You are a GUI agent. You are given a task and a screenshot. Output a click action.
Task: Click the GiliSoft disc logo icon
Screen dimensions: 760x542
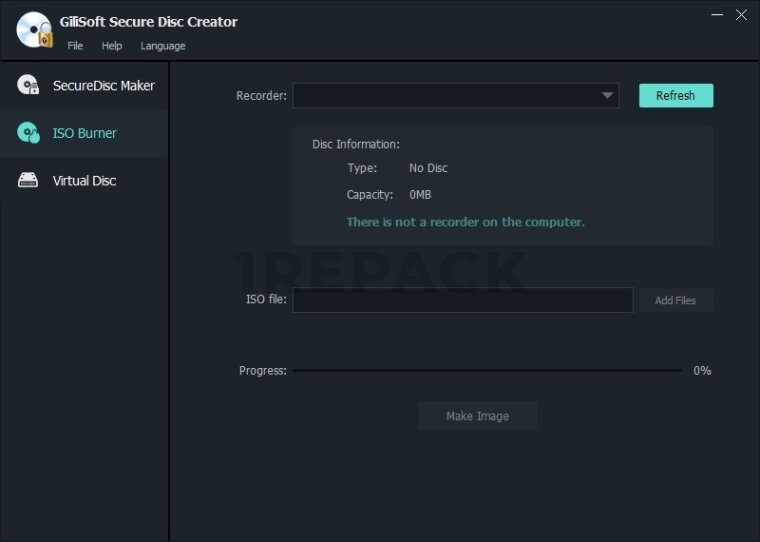click(34, 30)
